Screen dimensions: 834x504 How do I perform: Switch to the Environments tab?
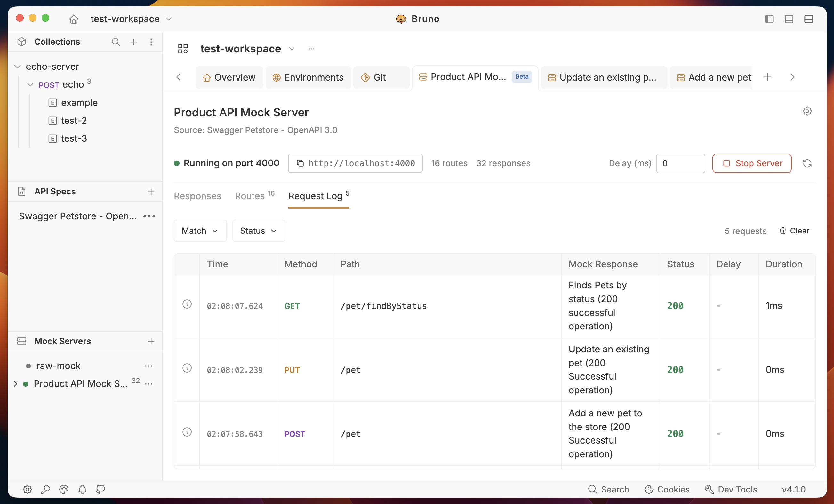coord(308,77)
